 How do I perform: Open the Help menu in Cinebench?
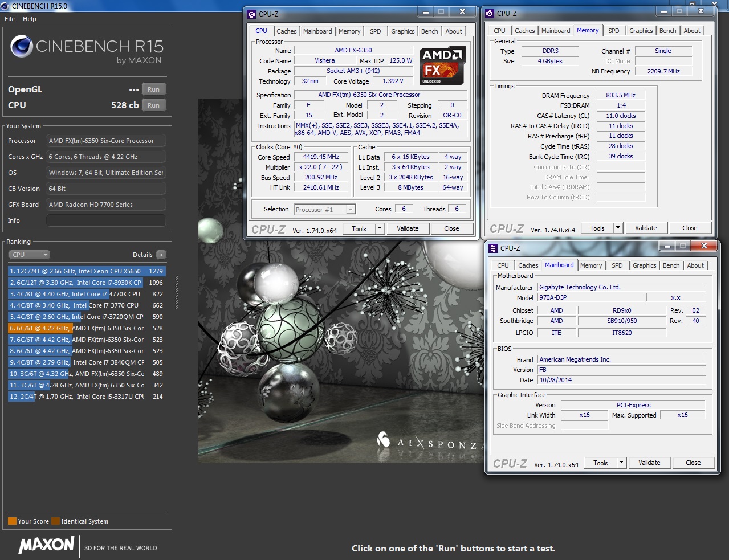click(30, 19)
